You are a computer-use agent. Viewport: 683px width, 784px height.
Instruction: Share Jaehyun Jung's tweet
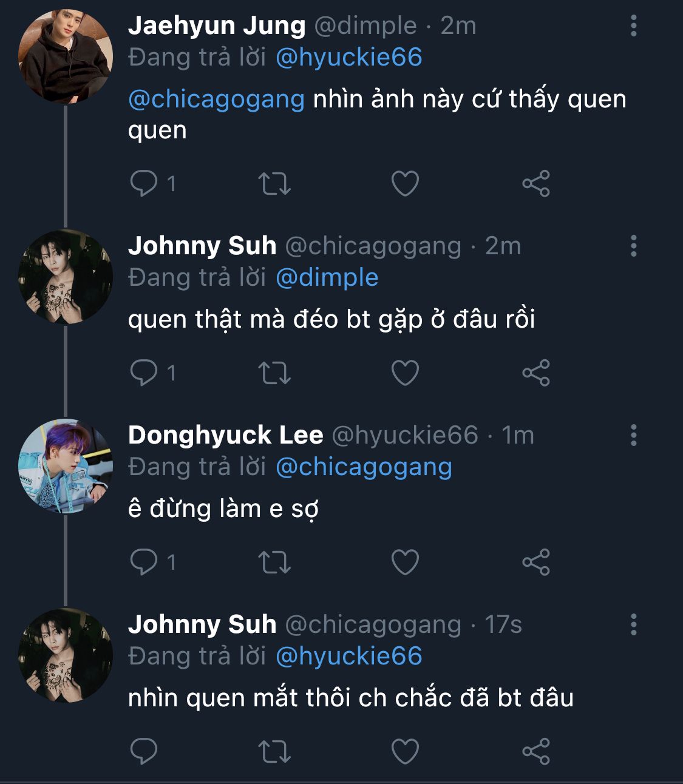[535, 183]
